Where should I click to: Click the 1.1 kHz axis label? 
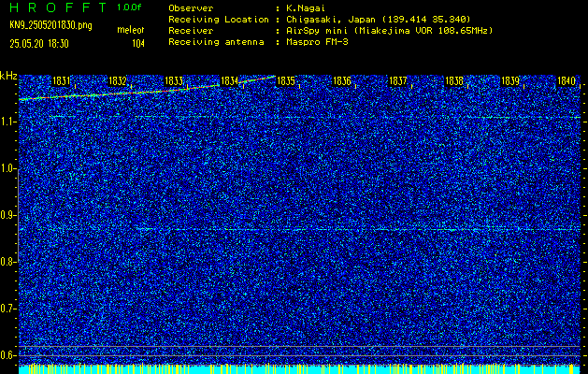coord(7,122)
